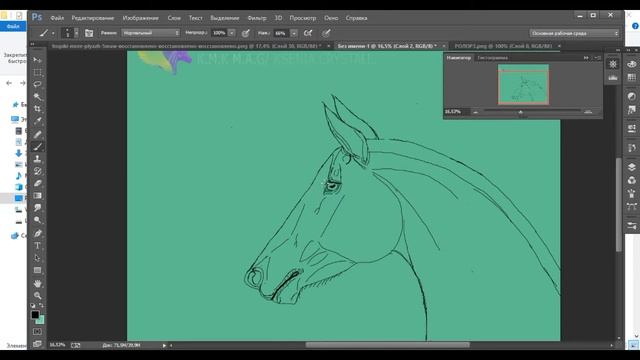This screenshot has width=640, height=360.
Task: Select the Pen tool
Action: click(37, 233)
